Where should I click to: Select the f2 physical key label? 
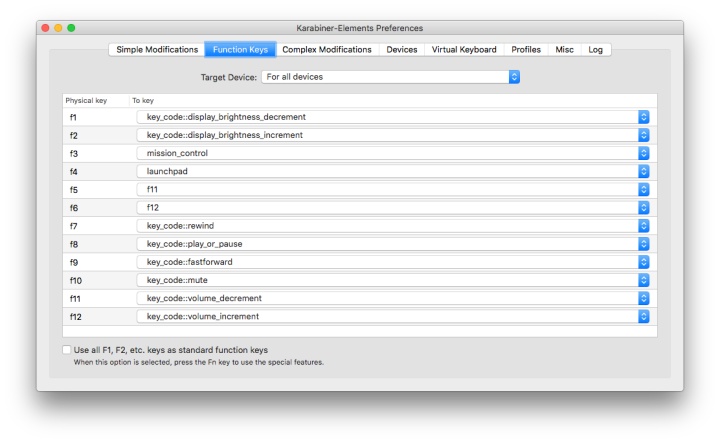tap(74, 135)
